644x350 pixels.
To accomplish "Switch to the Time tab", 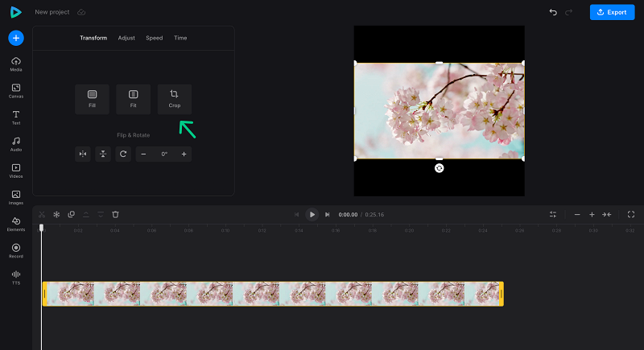I will (180, 38).
